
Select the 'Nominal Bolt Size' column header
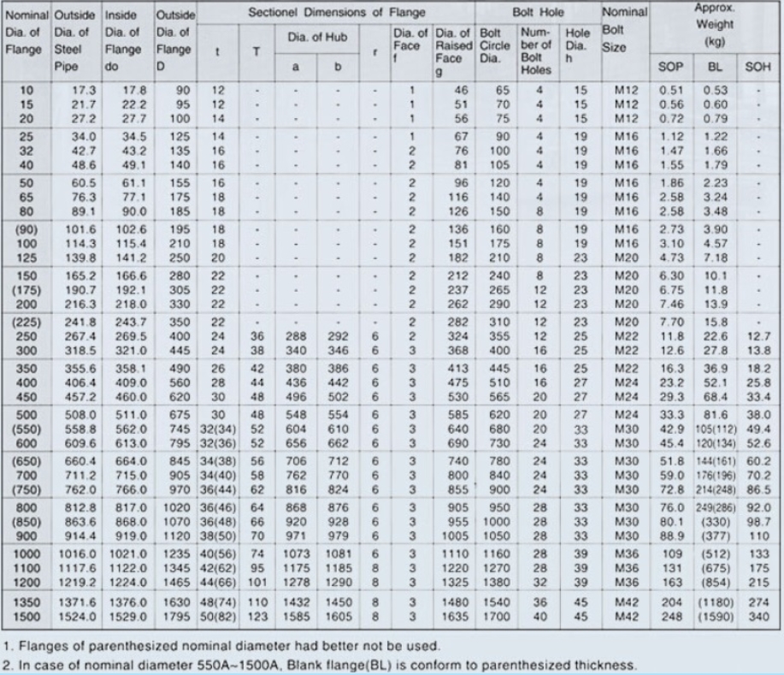tap(624, 30)
